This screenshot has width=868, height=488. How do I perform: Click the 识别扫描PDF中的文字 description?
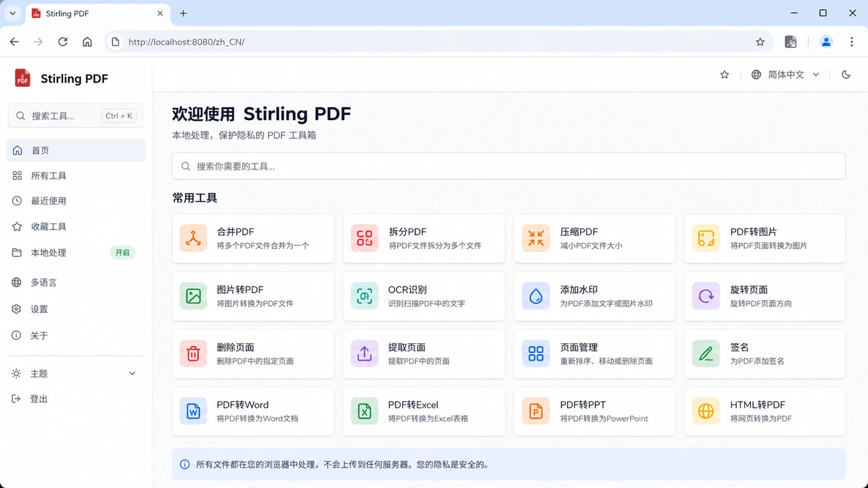click(x=427, y=304)
